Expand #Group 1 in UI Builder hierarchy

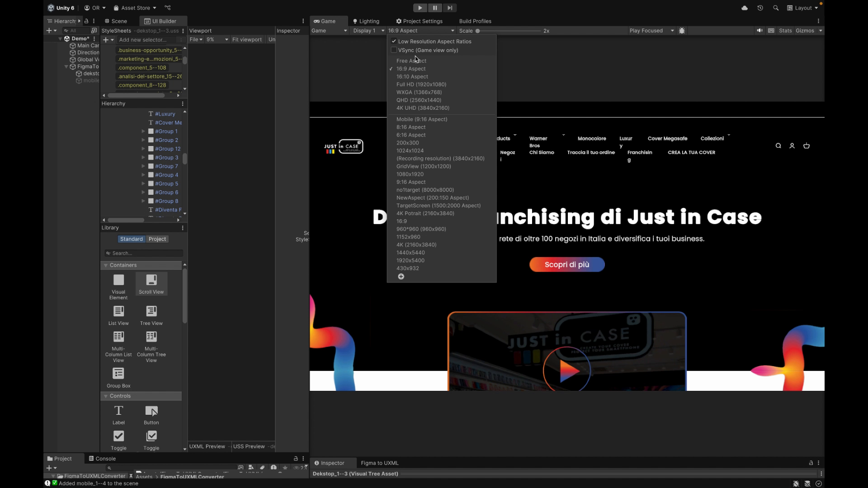click(143, 131)
